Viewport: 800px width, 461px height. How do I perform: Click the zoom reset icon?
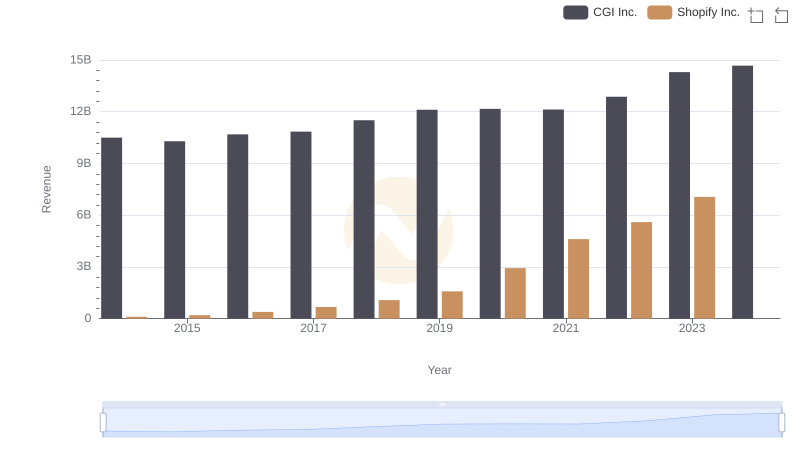pos(781,15)
